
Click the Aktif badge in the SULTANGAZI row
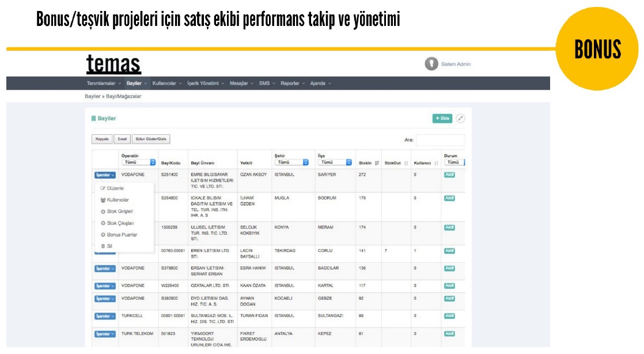[449, 316]
